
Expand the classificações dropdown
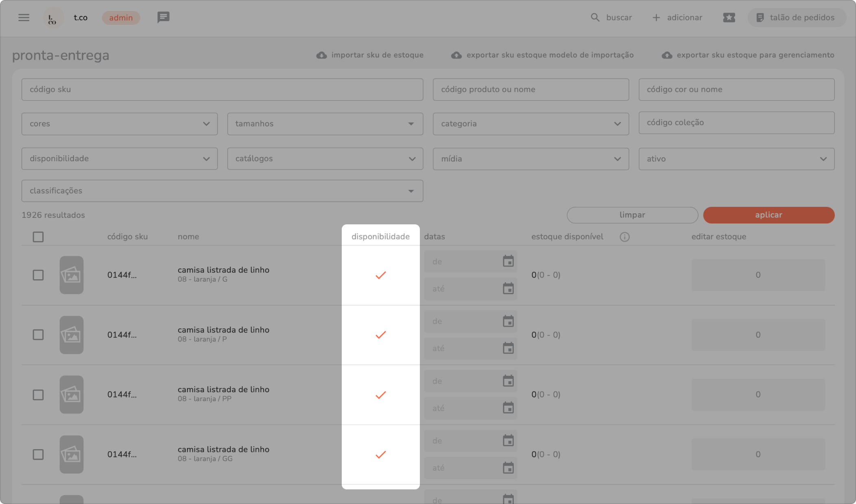(222, 191)
